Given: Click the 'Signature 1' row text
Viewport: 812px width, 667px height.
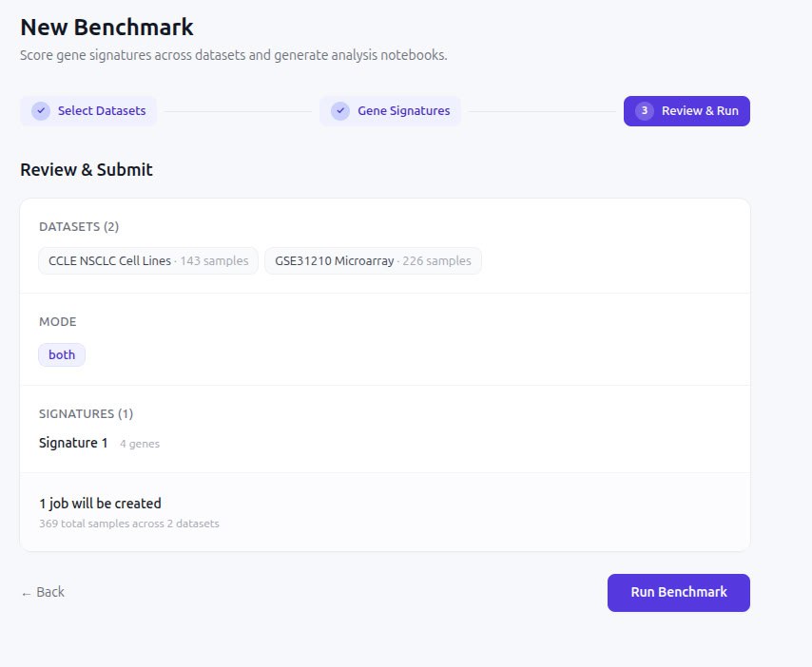Looking at the screenshot, I should (73, 443).
